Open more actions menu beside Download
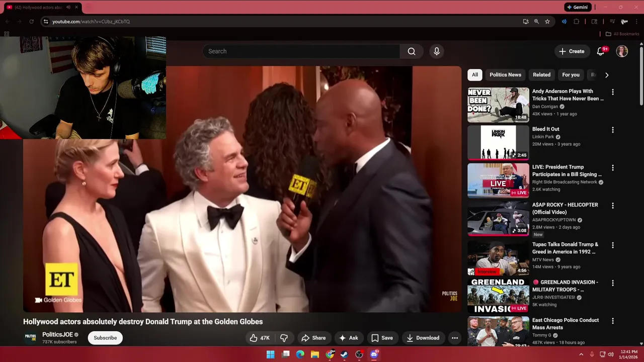644x362 pixels. tap(455, 338)
